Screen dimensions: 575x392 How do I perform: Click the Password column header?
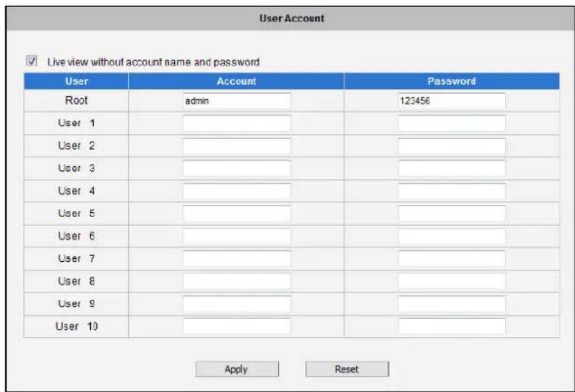point(452,81)
